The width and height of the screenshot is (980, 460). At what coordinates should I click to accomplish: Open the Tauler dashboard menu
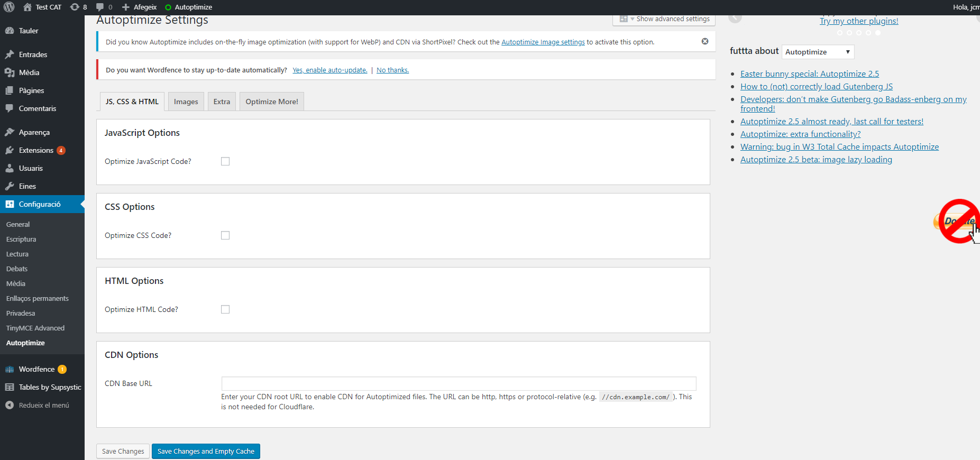tap(42, 31)
